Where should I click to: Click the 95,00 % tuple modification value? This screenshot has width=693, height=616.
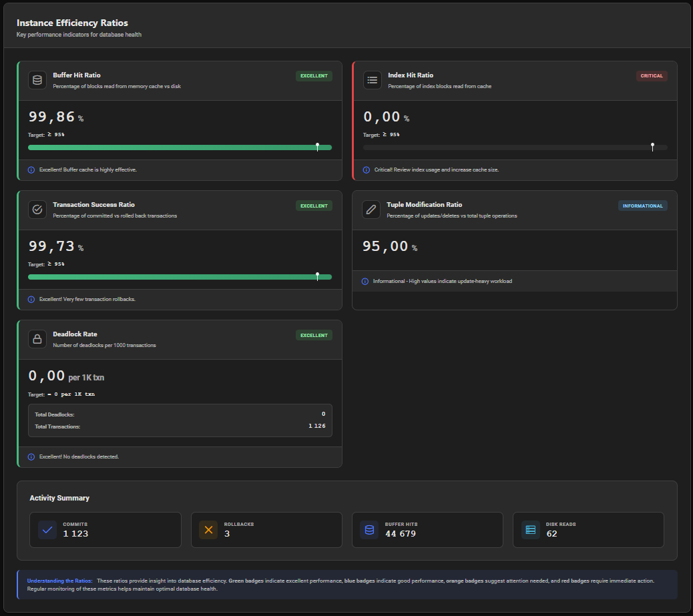[x=390, y=246]
